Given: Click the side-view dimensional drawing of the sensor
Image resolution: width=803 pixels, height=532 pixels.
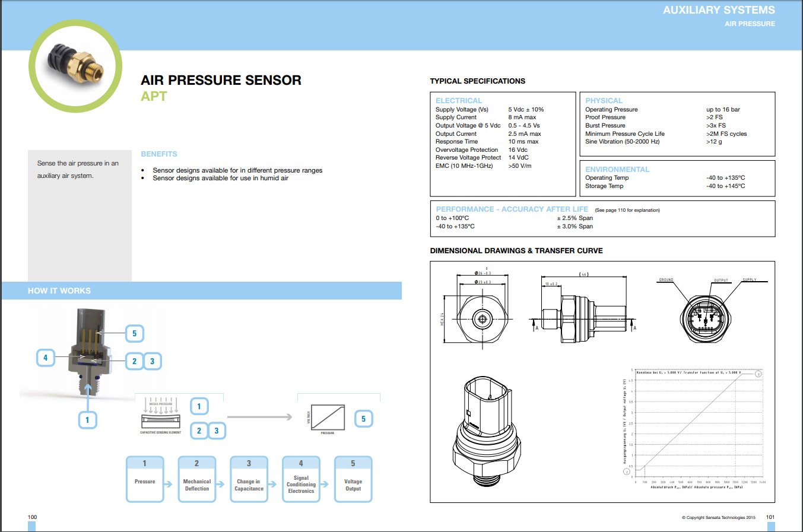Looking at the screenshot, I should tap(583, 310).
